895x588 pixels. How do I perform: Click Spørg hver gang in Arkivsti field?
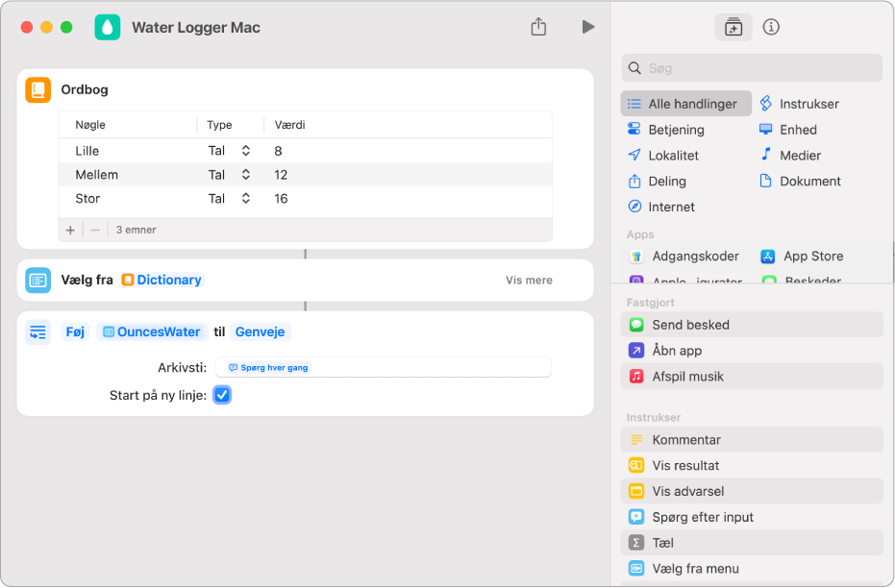(x=268, y=368)
